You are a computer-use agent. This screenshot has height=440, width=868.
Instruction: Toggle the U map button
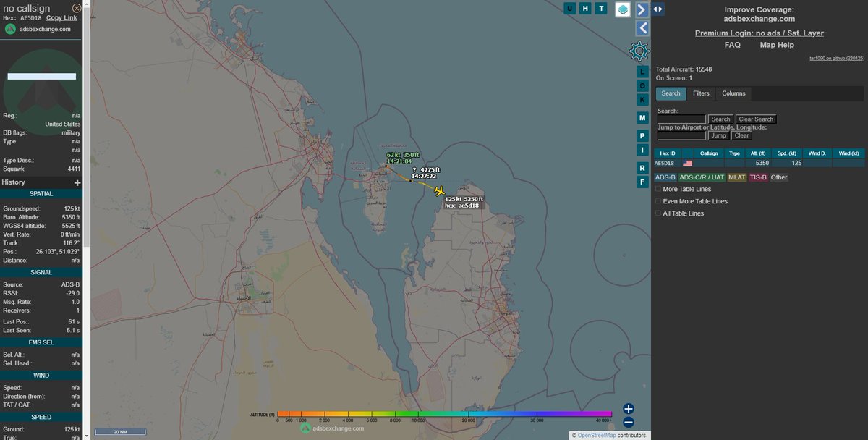[x=570, y=8]
